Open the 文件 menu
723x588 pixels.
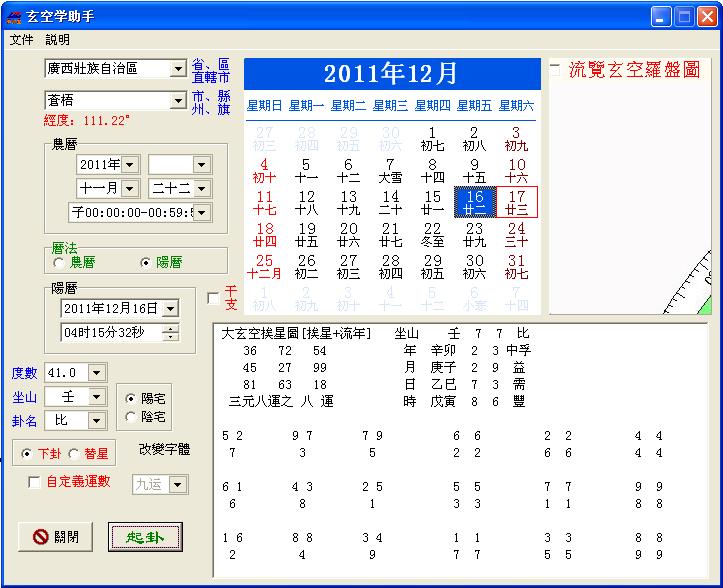pos(21,40)
